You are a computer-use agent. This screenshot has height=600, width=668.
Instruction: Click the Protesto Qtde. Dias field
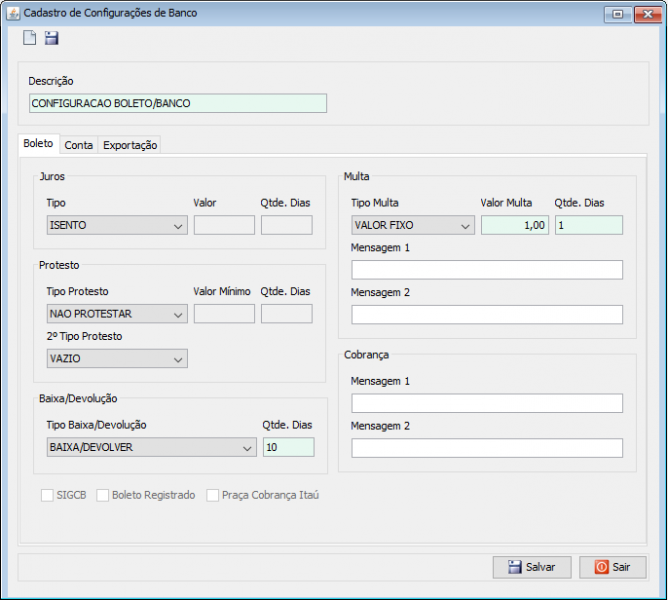click(287, 314)
